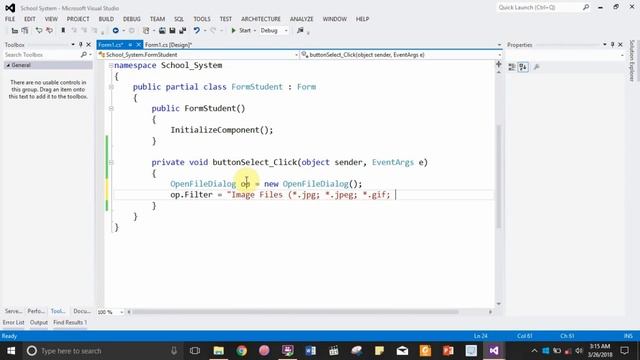Click the Alphabetical sort icon in Properties
The width and height of the screenshot is (640, 360).
point(523,67)
